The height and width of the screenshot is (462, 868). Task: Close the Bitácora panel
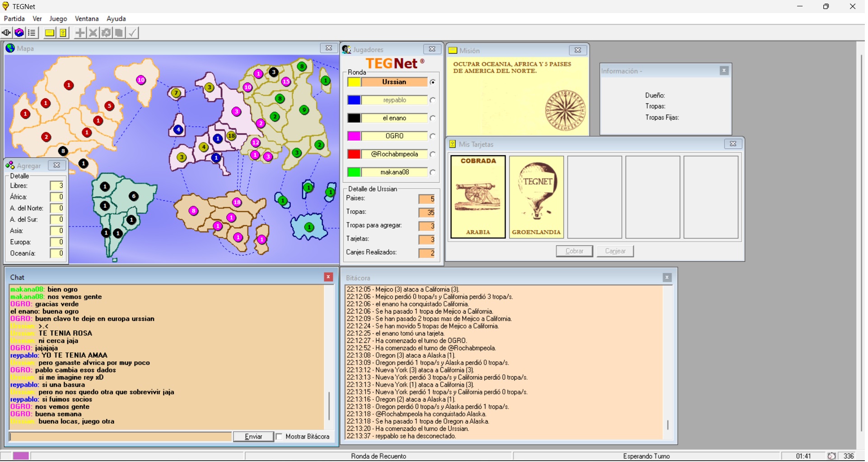[667, 277]
